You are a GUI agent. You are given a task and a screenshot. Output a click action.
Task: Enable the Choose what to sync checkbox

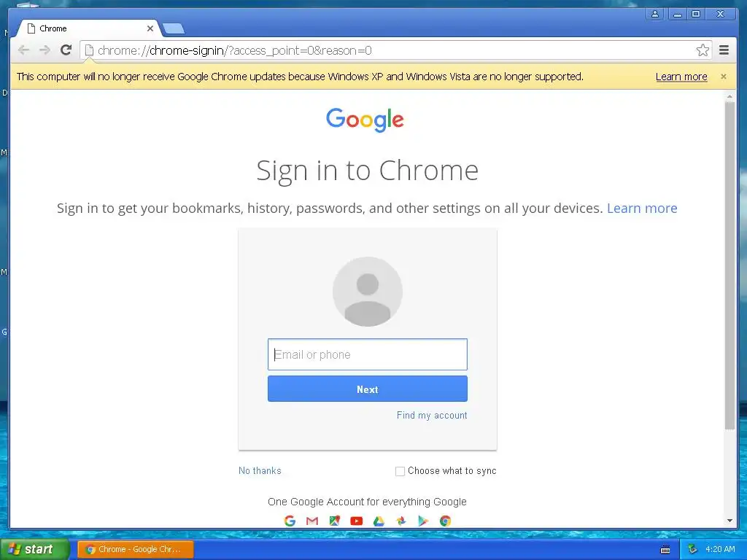[400, 471]
